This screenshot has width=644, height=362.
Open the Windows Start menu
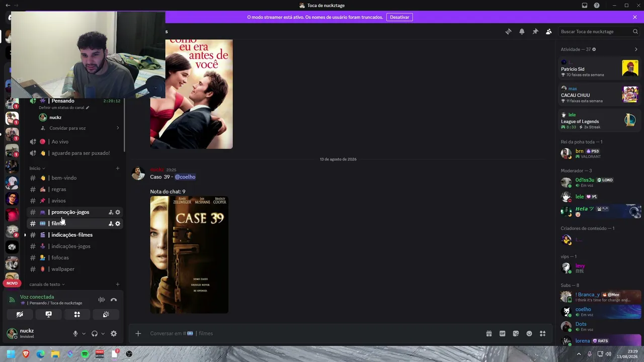pyautogui.click(x=11, y=354)
